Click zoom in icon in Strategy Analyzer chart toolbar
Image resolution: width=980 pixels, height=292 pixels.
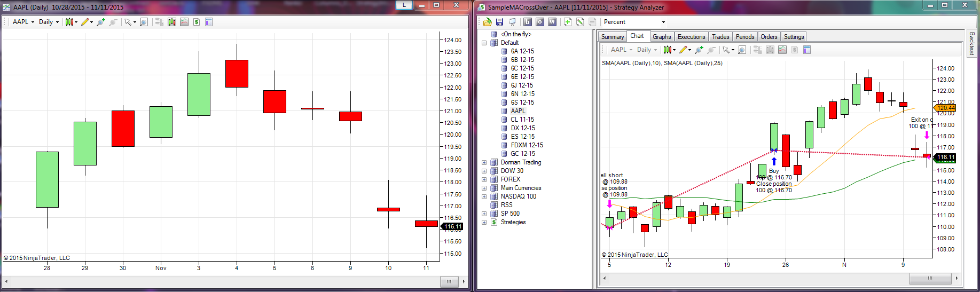[x=699, y=50]
